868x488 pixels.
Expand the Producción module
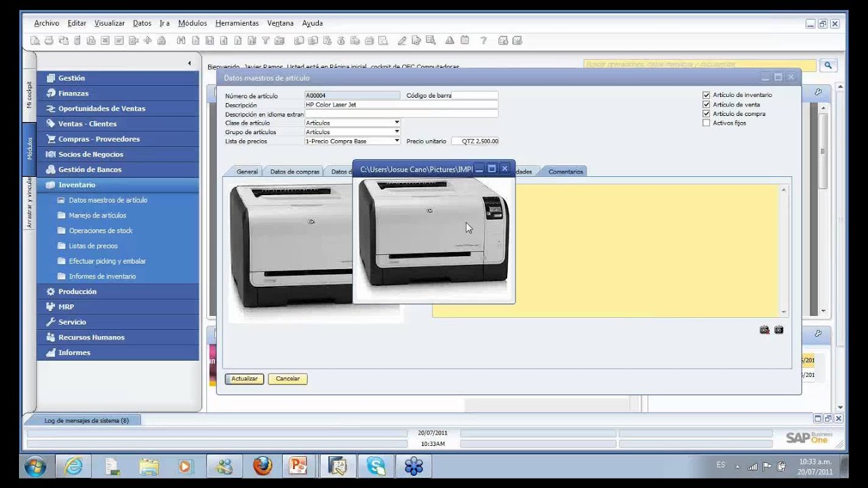[118, 291]
